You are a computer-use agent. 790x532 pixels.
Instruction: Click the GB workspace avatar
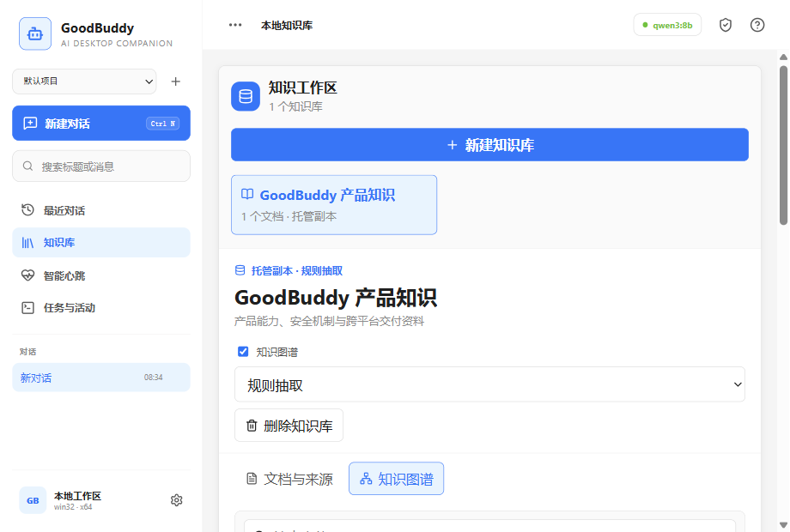[33, 500]
